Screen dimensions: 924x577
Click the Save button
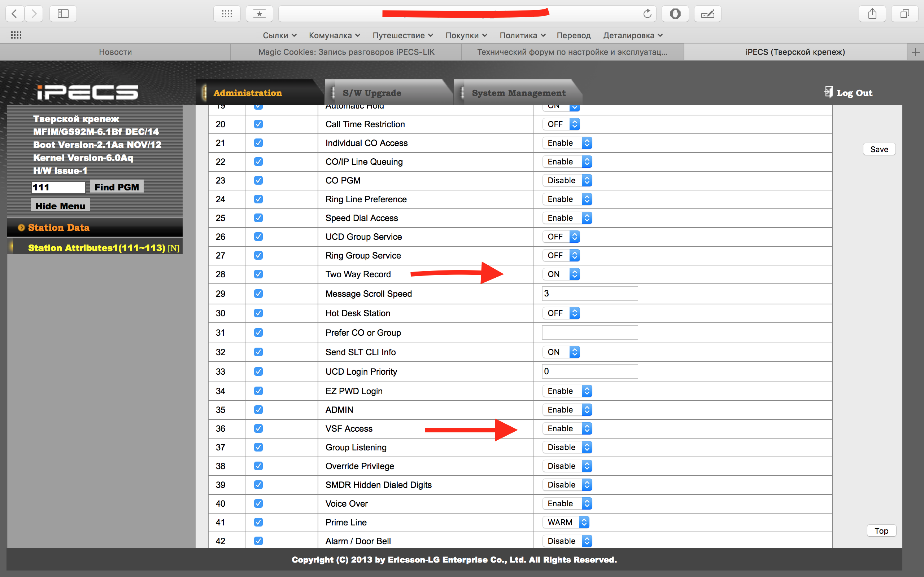pyautogui.click(x=879, y=149)
